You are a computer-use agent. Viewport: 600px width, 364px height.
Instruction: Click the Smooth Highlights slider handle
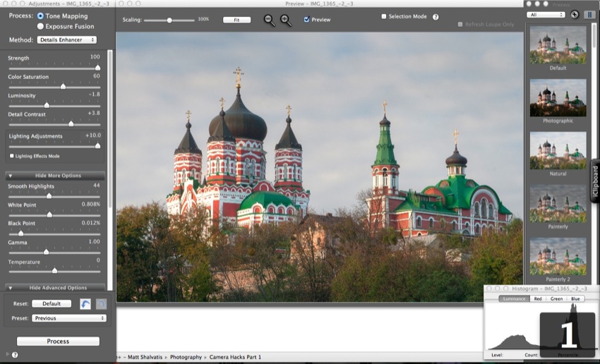(49, 196)
